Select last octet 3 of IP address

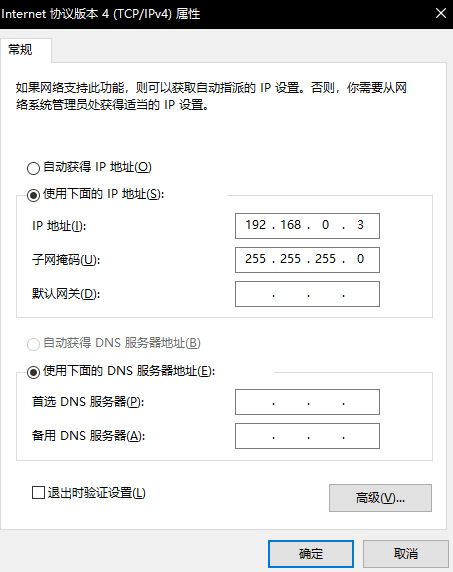[x=360, y=225]
